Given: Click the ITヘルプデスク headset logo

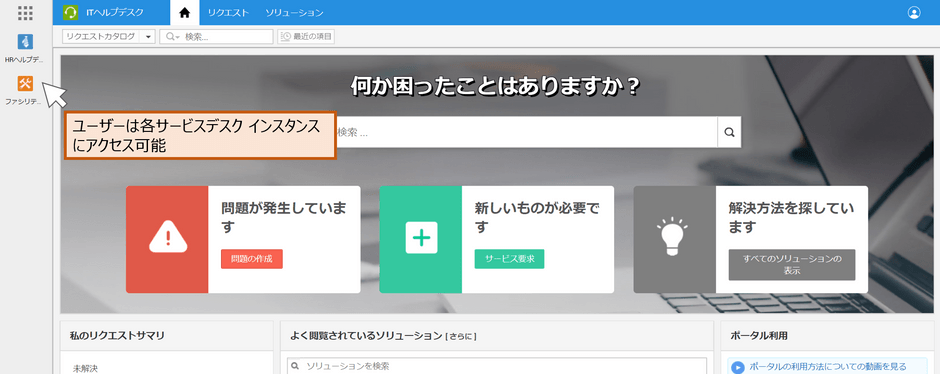Looking at the screenshot, I should [x=70, y=13].
